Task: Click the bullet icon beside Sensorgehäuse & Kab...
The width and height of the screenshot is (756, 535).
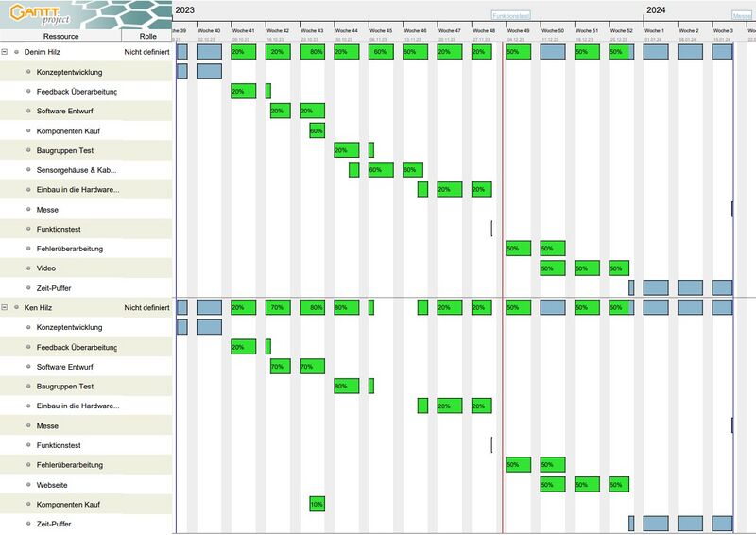Action: 29,170
